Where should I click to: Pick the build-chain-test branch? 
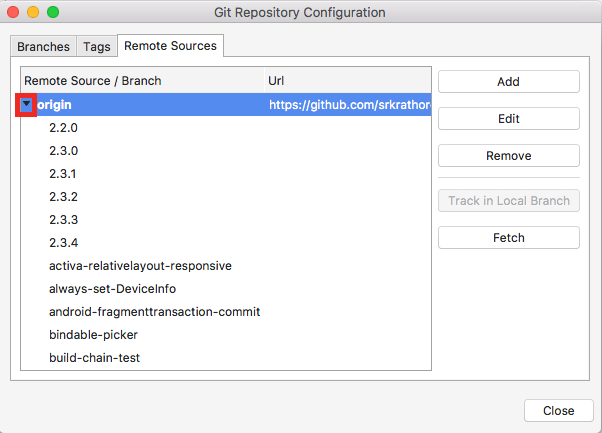pyautogui.click(x=94, y=357)
